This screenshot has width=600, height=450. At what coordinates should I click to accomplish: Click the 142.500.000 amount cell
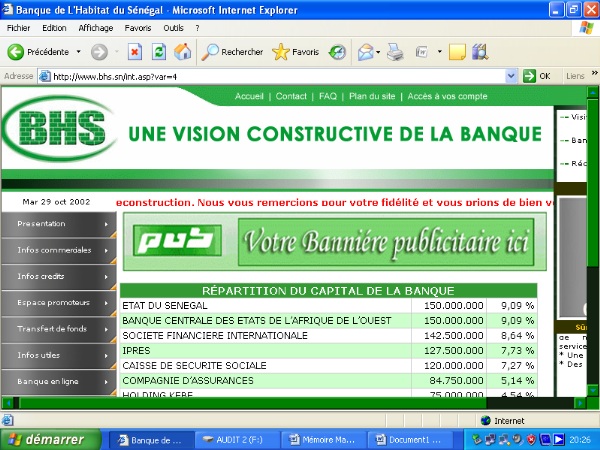pos(449,336)
